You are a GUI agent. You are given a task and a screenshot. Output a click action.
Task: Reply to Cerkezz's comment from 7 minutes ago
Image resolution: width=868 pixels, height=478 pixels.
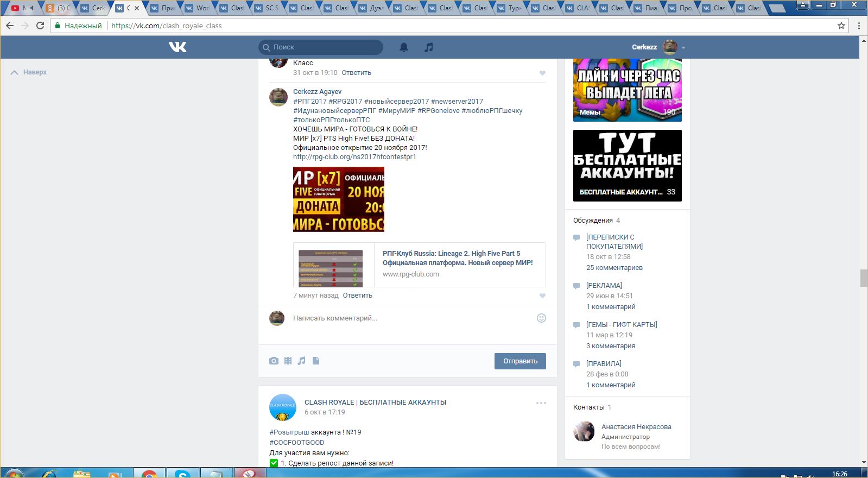pos(358,295)
